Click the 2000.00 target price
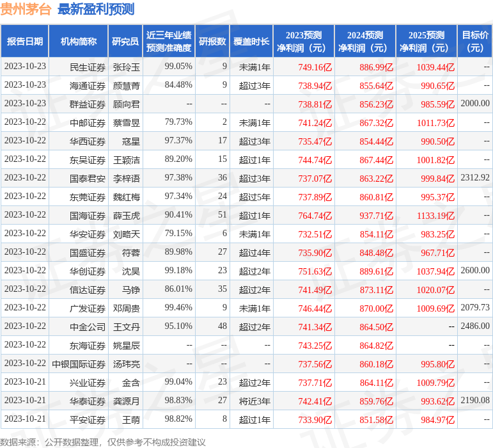 click(475, 104)
